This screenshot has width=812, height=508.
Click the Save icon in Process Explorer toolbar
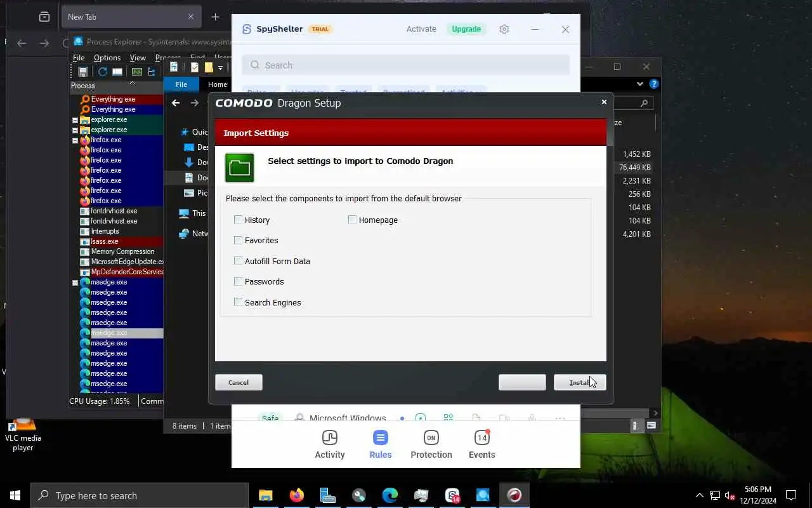pyautogui.click(x=83, y=72)
